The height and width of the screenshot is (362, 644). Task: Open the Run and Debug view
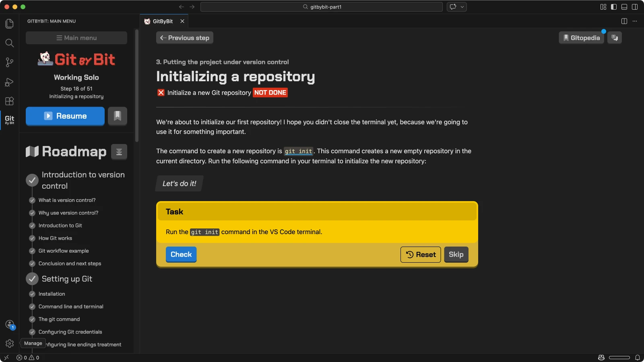(x=9, y=82)
